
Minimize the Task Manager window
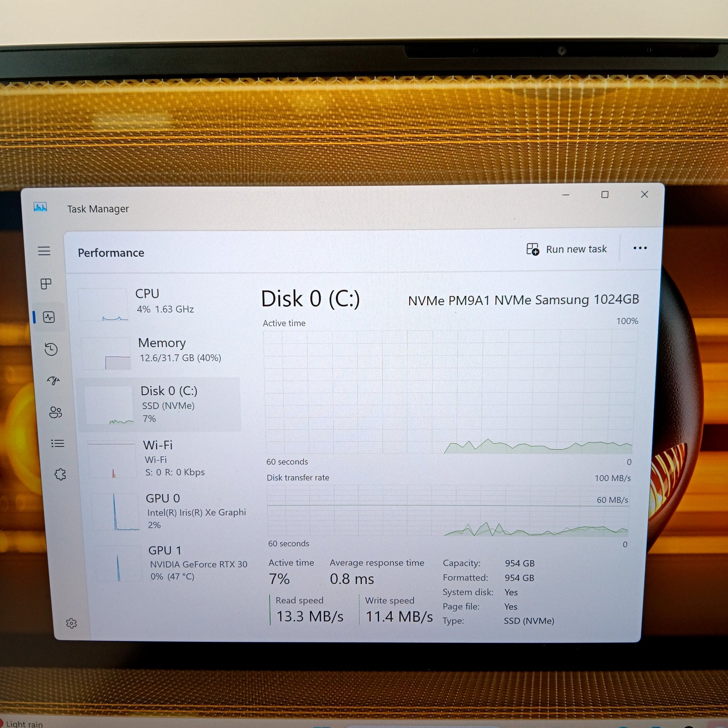click(x=566, y=195)
